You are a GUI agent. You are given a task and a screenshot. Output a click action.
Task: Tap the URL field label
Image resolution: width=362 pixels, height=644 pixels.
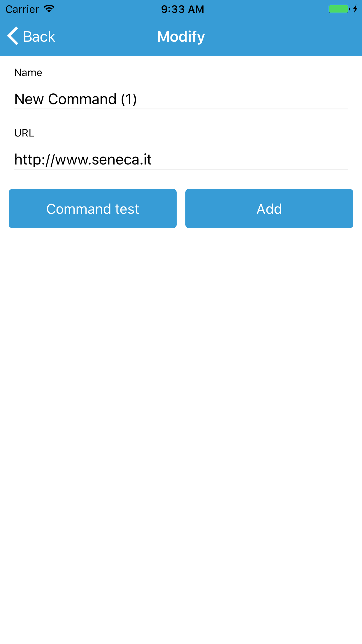pyautogui.click(x=24, y=134)
